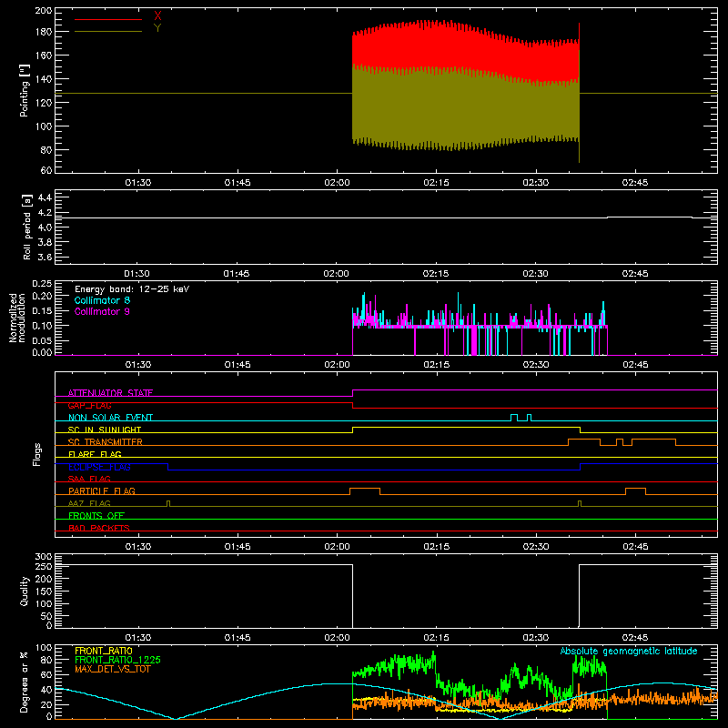Click the first NON_SOLAR_EVENT pulse on cyan line
The height and width of the screenshot is (728, 728).
point(514,418)
